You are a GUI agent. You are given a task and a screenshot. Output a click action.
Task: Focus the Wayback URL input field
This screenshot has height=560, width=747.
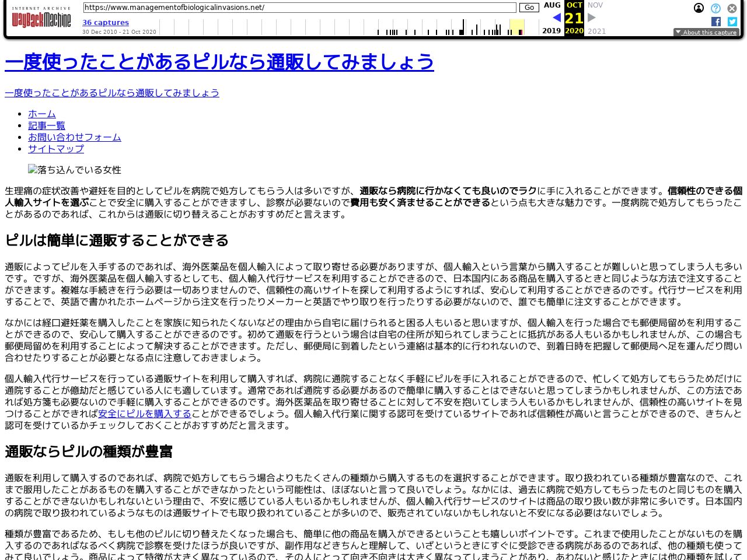[299, 8]
